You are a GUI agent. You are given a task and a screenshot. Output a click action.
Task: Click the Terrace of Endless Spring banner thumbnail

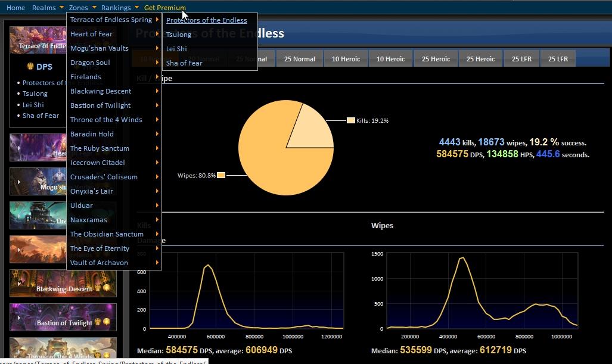pyautogui.click(x=38, y=40)
